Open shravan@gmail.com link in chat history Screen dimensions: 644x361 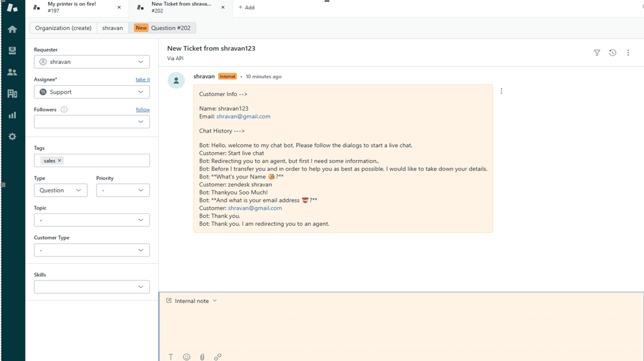pos(255,208)
